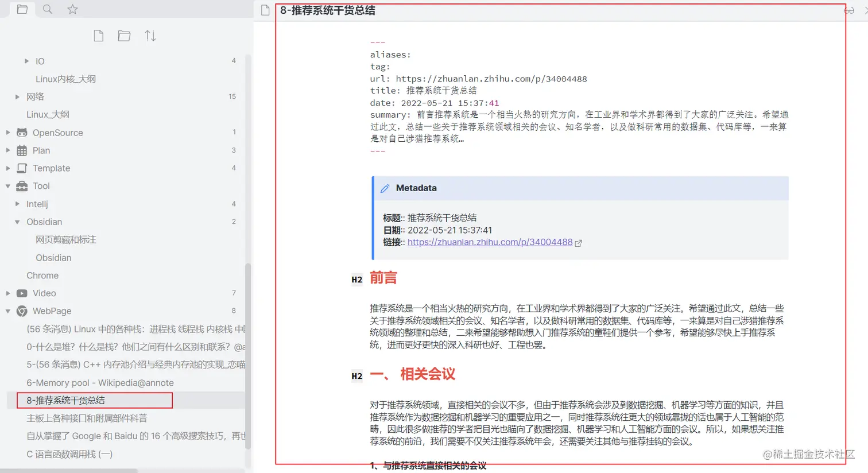Expand the Intellj folder
This screenshot has width=868, height=473.
(18, 204)
